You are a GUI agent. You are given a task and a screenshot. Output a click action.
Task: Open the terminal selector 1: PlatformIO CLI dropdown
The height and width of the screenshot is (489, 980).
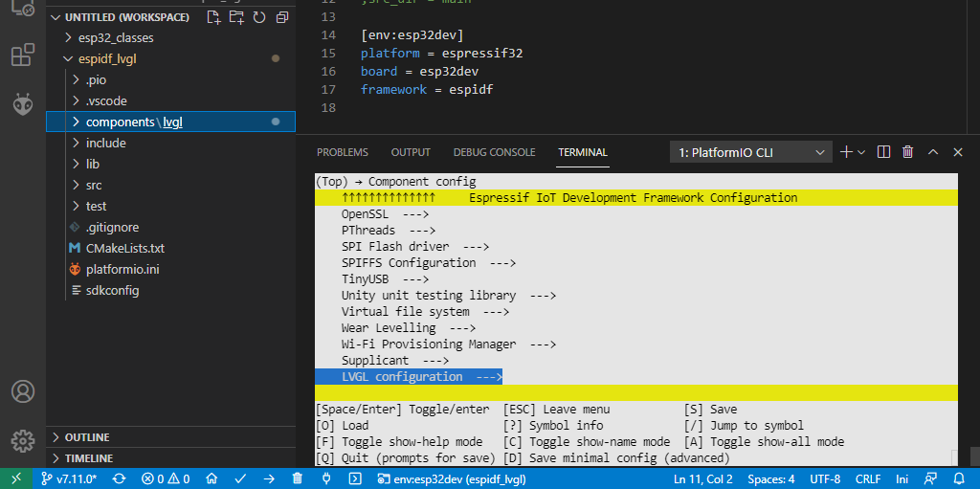[750, 152]
